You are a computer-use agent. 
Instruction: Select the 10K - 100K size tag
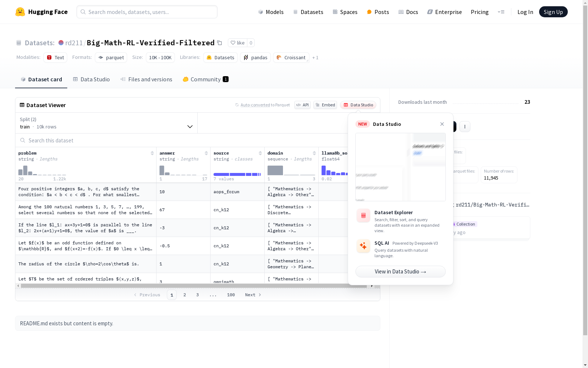pos(160,57)
